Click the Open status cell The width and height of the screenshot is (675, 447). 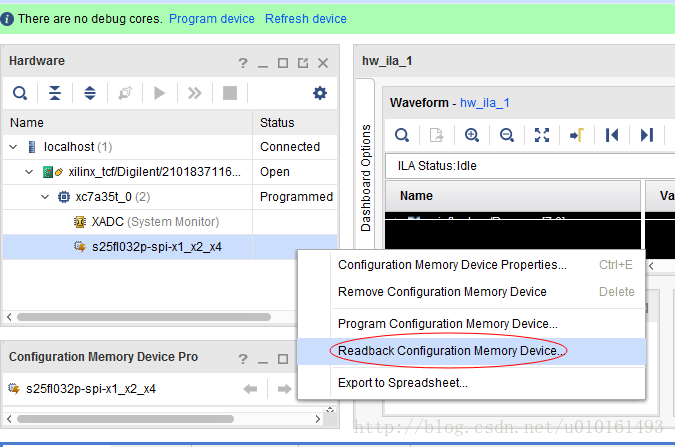pyautogui.click(x=275, y=172)
